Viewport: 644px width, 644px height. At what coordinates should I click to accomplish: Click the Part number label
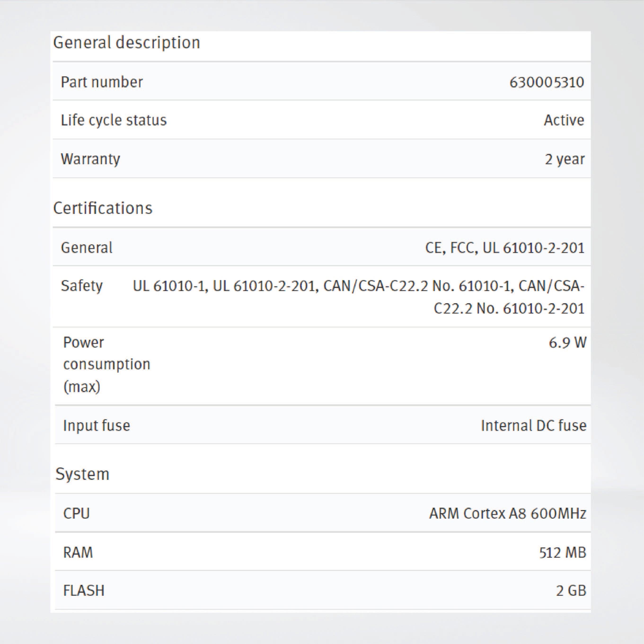pyautogui.click(x=102, y=82)
